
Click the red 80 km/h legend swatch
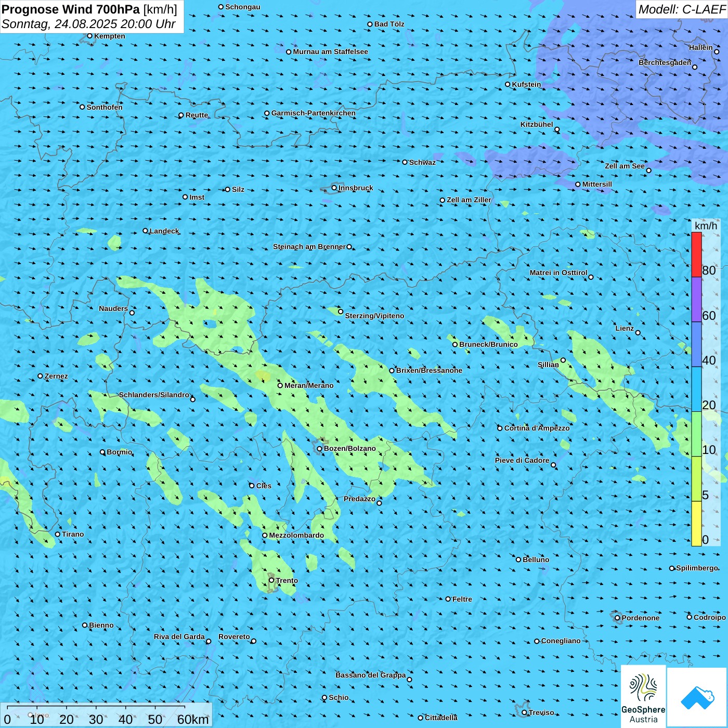click(x=696, y=254)
